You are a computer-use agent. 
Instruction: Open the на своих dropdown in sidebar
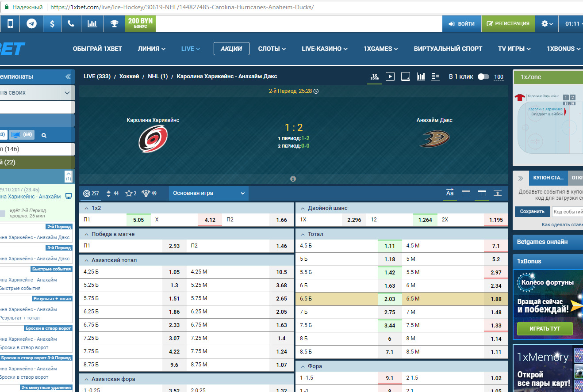(x=37, y=92)
